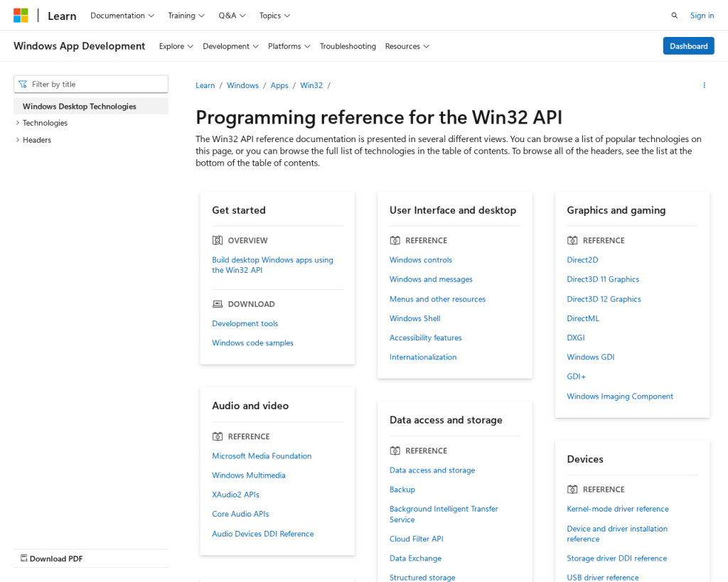Click the Sign in link

(702, 16)
